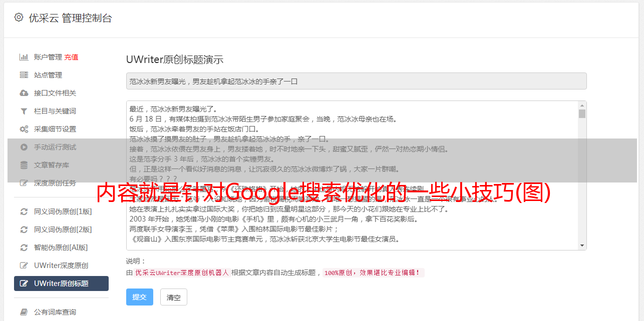The height and width of the screenshot is (321, 644).
Task: Click the 100%原创，效果堪比专业编辑！ text
Action: [x=373, y=273]
